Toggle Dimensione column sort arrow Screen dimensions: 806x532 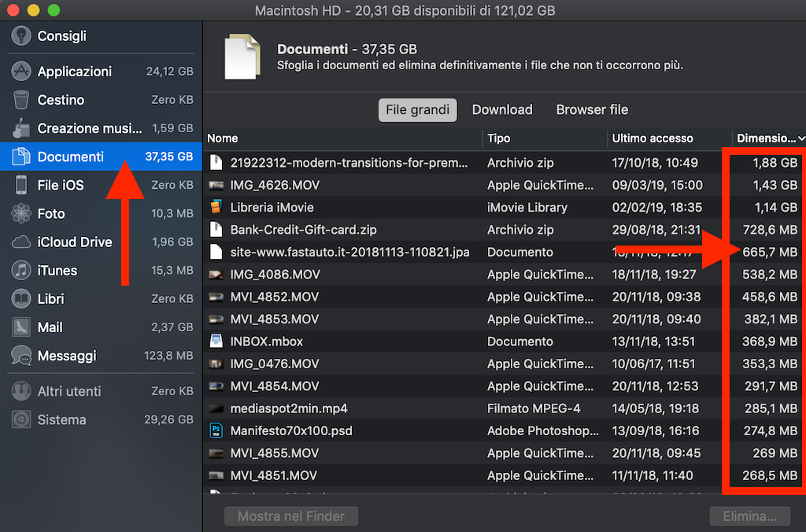[800, 139]
